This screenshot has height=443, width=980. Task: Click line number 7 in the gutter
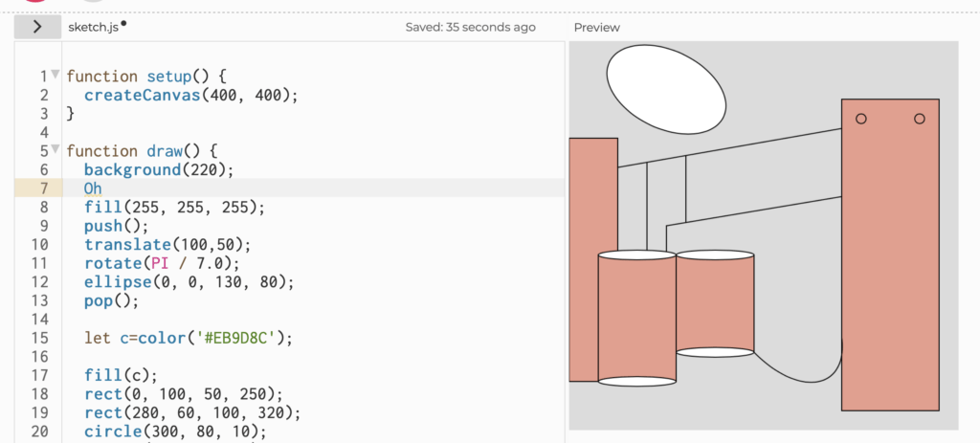click(44, 188)
